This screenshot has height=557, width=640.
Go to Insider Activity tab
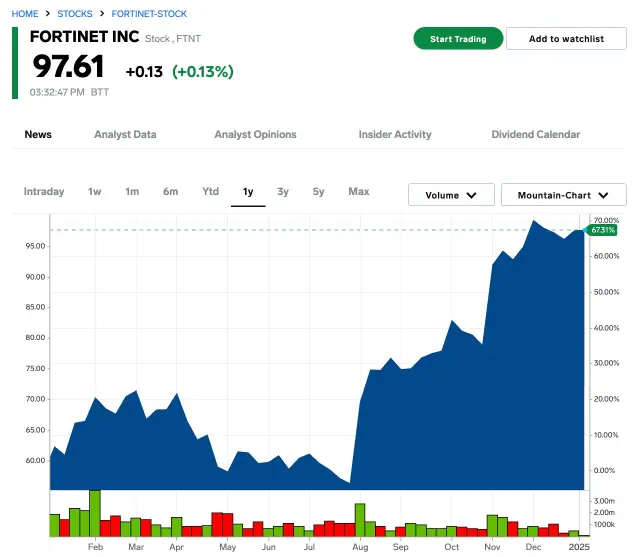395,135
